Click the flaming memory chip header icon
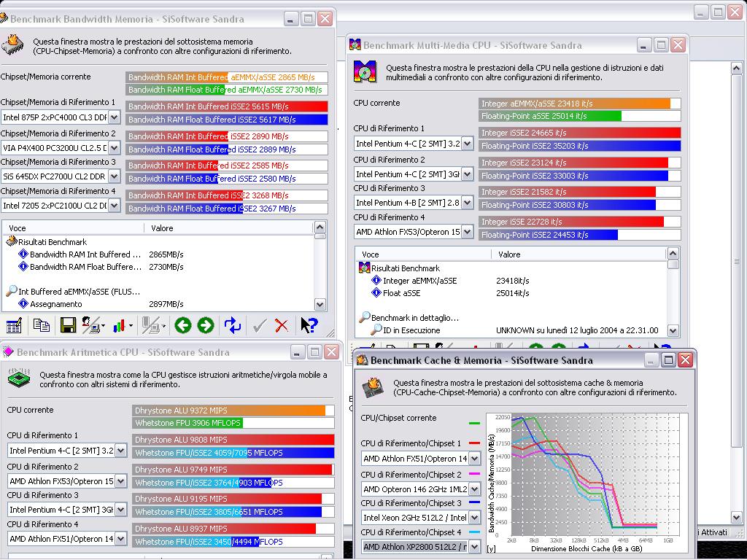Viewport: 747px width, 560px height. (x=13, y=46)
